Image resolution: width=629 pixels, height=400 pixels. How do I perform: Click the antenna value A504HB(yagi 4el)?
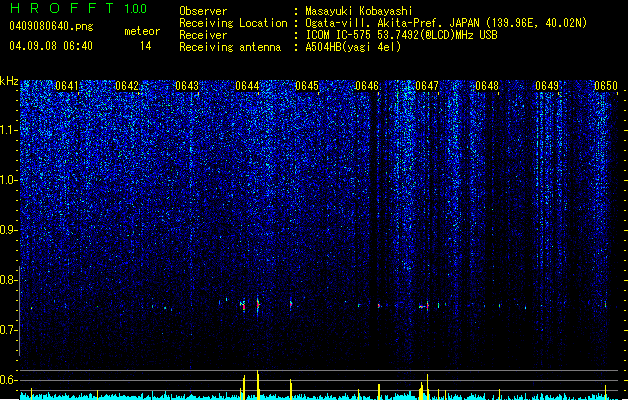[353, 47]
